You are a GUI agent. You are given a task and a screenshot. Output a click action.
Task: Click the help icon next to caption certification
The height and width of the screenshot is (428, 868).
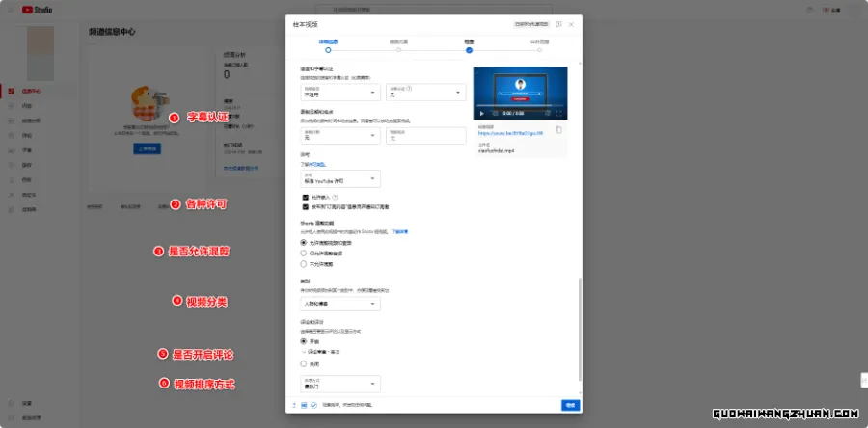pos(410,88)
